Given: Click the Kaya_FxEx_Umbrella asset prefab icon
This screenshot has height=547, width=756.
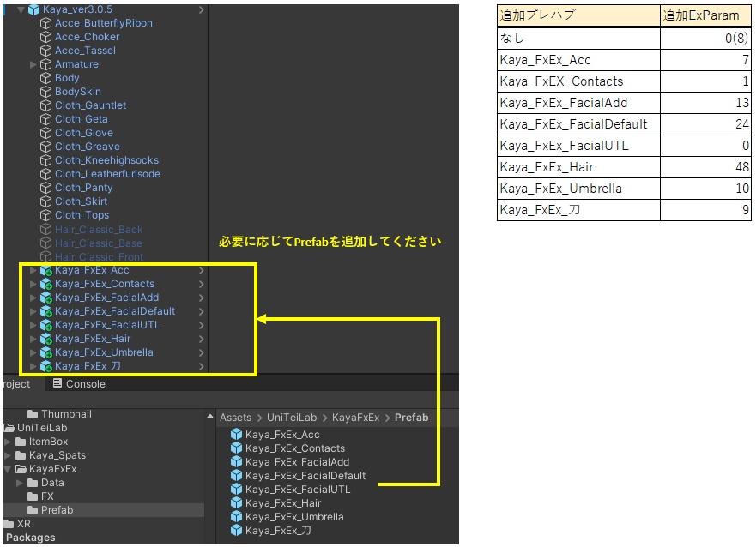Looking at the screenshot, I should (x=236, y=517).
